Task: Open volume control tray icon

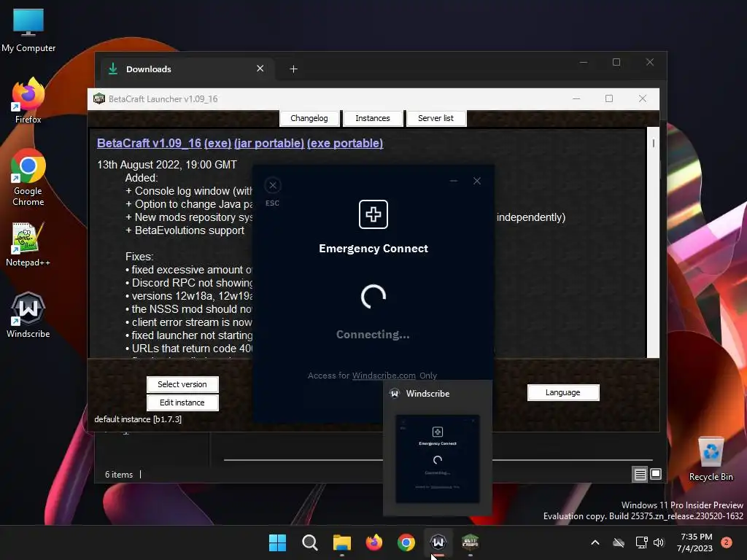Action: tap(659, 542)
